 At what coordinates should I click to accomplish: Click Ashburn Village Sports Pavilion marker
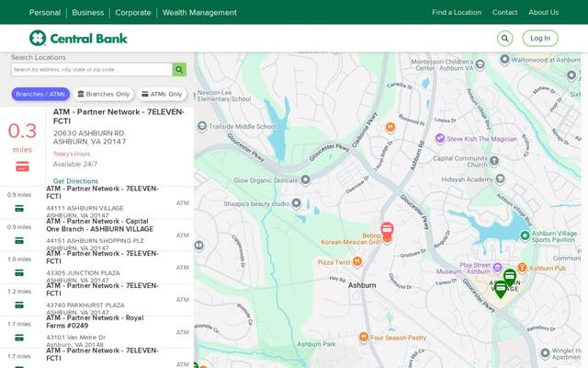click(525, 236)
